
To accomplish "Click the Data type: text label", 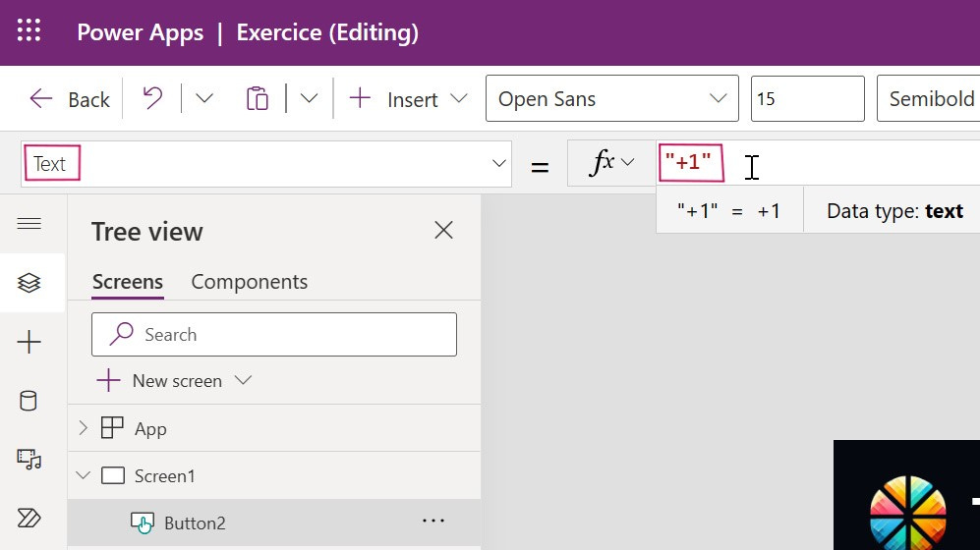I will tap(894, 211).
